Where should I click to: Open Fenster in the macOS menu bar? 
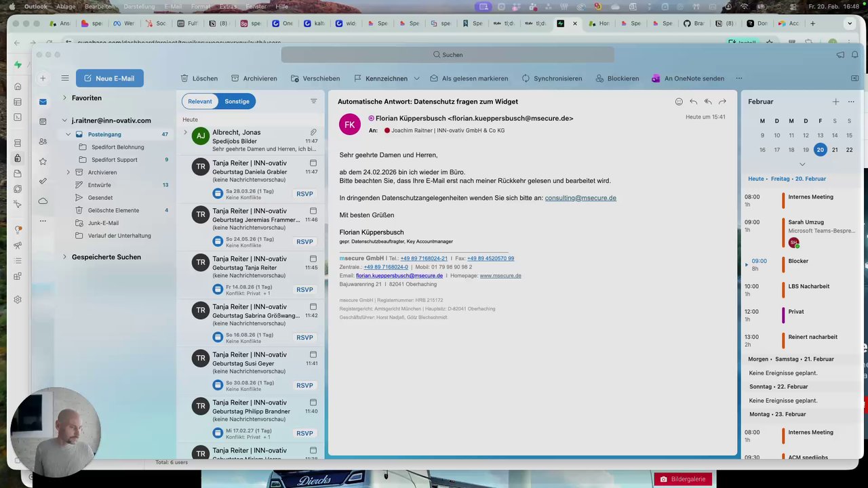pos(256,6)
